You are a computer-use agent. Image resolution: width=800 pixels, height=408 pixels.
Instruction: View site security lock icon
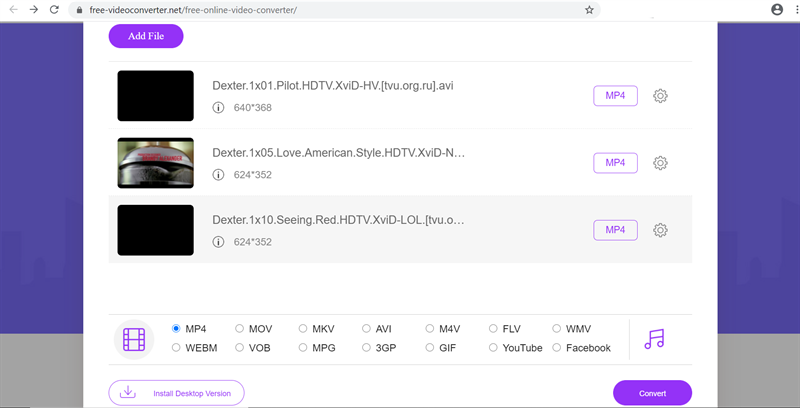pos(79,10)
